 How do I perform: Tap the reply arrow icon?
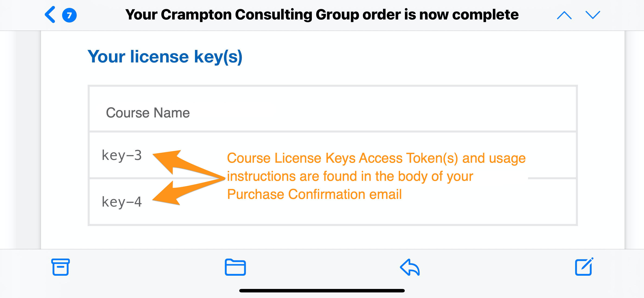pyautogui.click(x=410, y=267)
